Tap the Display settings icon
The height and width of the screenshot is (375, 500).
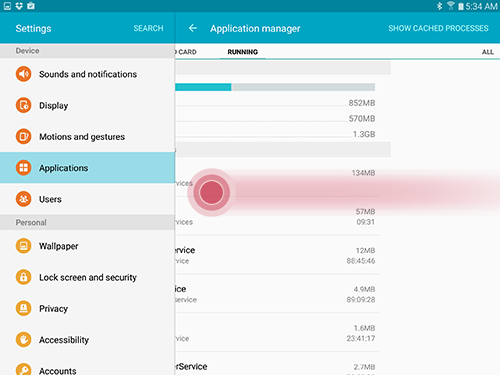(x=23, y=105)
